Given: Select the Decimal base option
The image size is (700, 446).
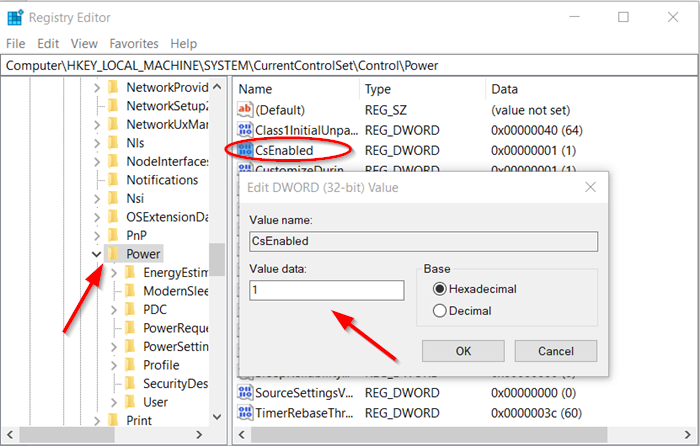Looking at the screenshot, I should click(439, 311).
